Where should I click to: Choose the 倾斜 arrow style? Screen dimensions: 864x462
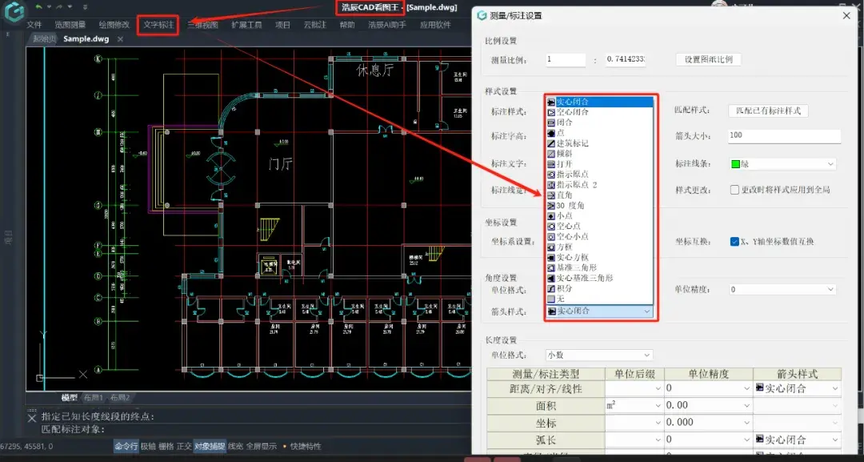pos(600,154)
